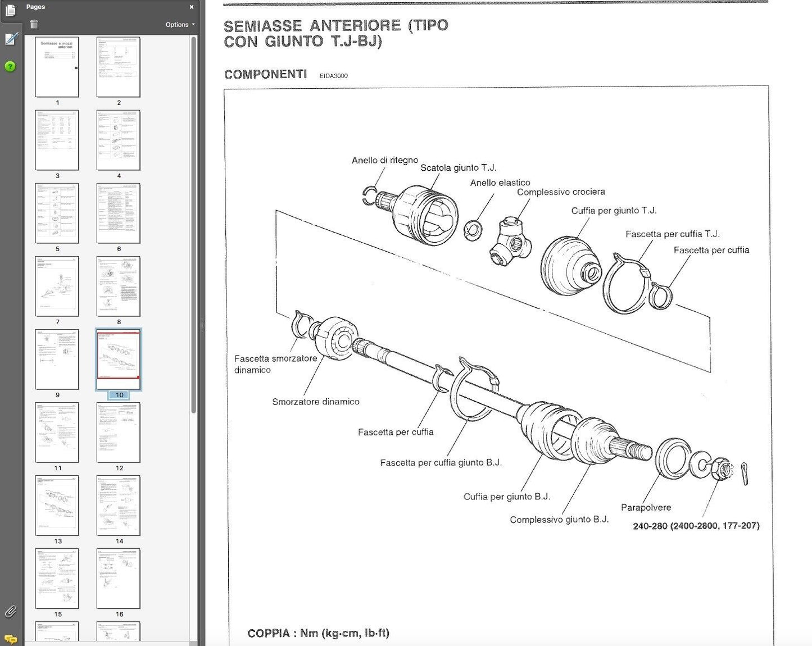The height and width of the screenshot is (646, 812).
Task: Open page 16 thumbnail
Action: tap(119, 579)
